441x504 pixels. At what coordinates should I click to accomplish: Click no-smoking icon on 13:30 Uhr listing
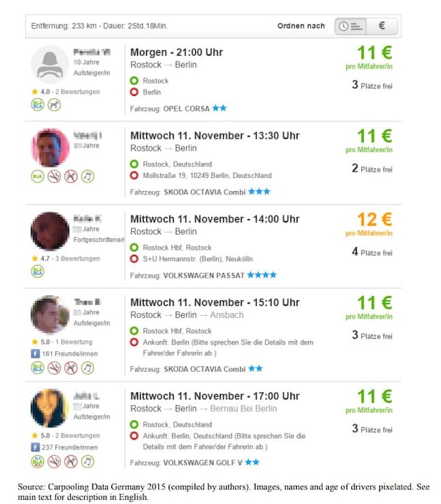coord(54,176)
